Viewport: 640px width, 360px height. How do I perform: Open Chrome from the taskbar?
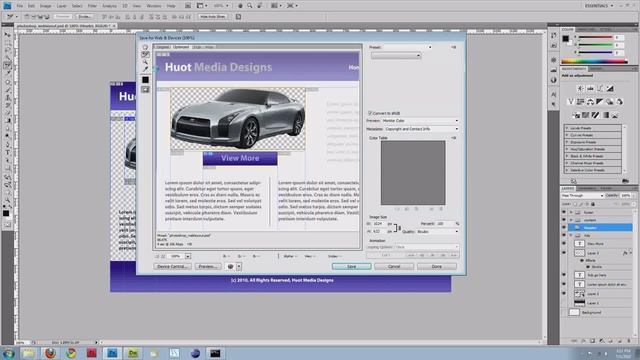tap(71, 353)
